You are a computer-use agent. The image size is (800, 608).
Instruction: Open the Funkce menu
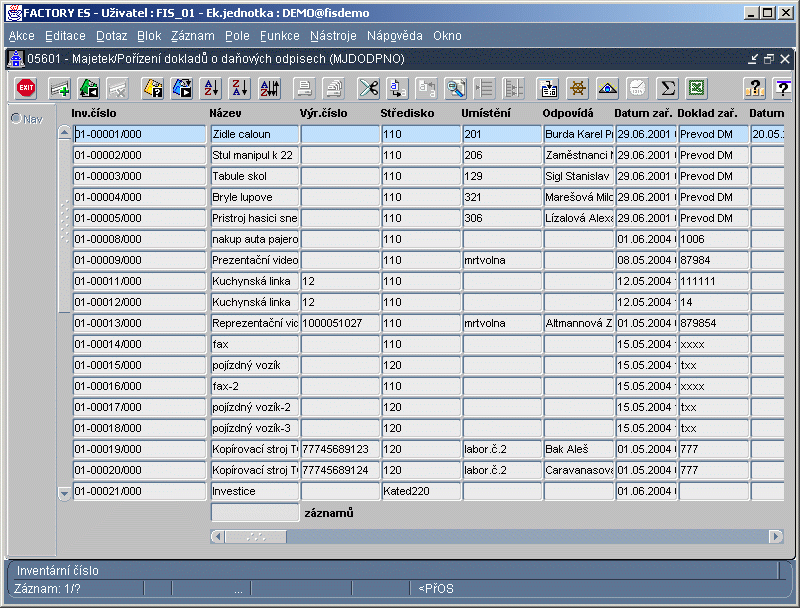coord(280,36)
